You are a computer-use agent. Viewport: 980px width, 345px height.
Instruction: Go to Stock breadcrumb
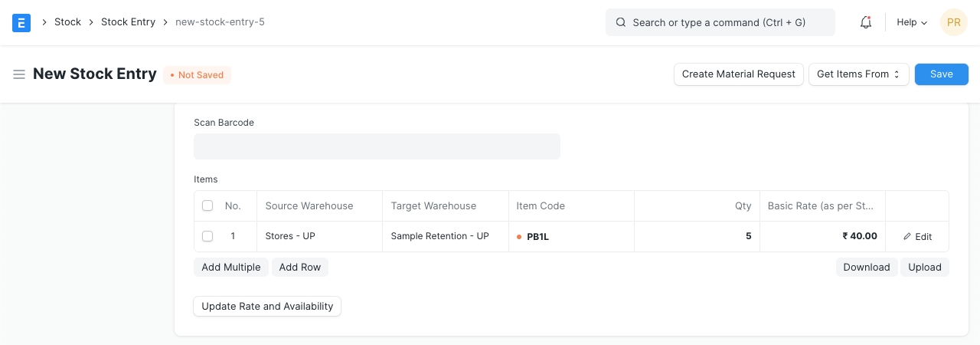point(67,22)
